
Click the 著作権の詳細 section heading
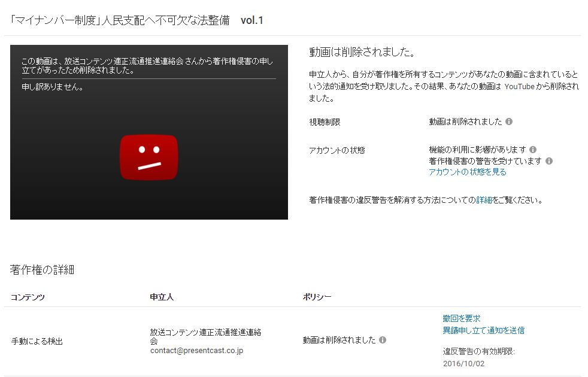click(x=42, y=270)
